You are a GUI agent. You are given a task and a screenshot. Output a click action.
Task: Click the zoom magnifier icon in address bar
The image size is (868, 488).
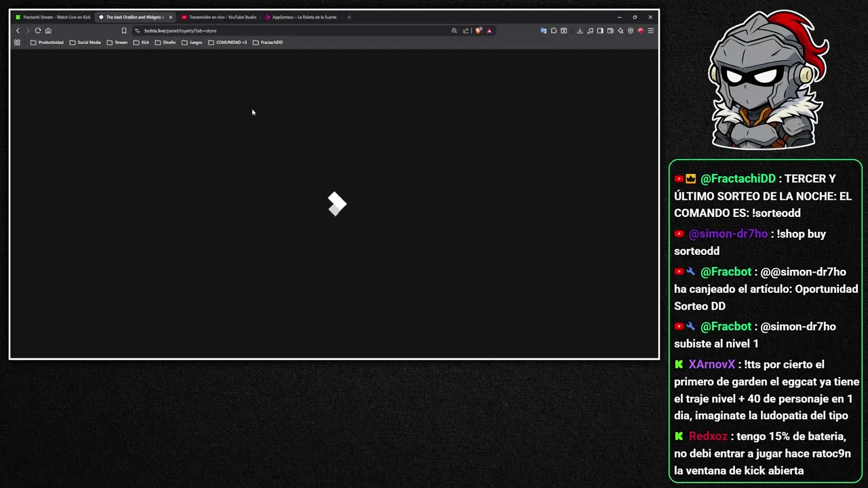point(454,30)
